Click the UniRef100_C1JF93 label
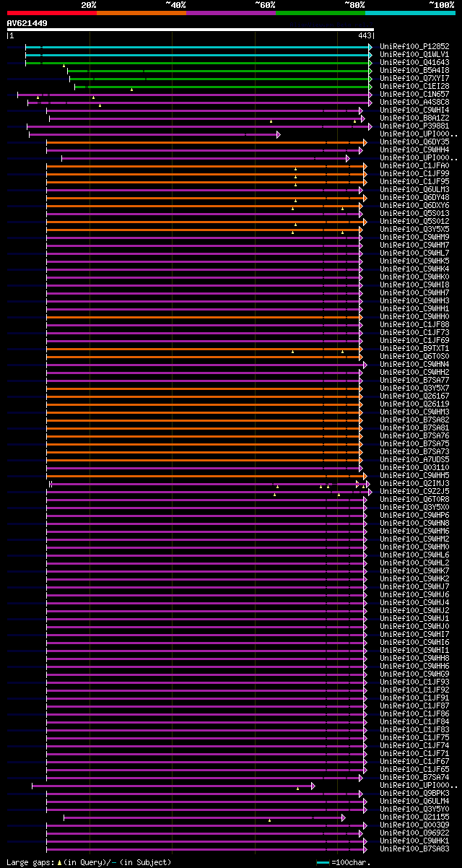 (x=415, y=682)
